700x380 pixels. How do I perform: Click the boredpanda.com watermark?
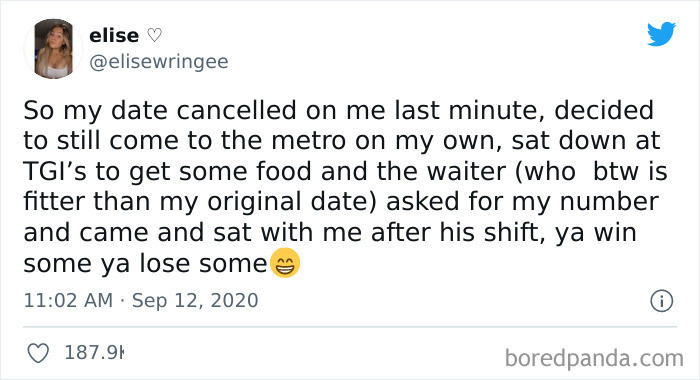pyautogui.click(x=594, y=359)
